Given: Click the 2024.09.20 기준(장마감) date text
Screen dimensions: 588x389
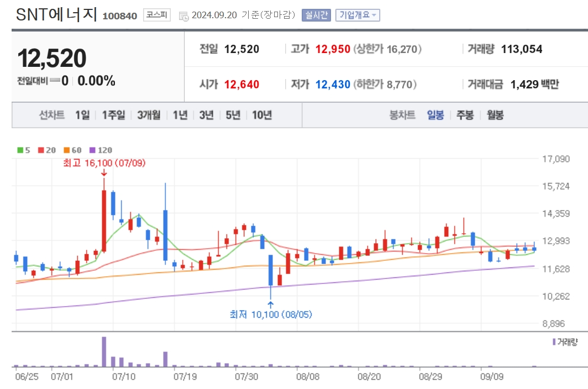Looking at the screenshot, I should (243, 15).
